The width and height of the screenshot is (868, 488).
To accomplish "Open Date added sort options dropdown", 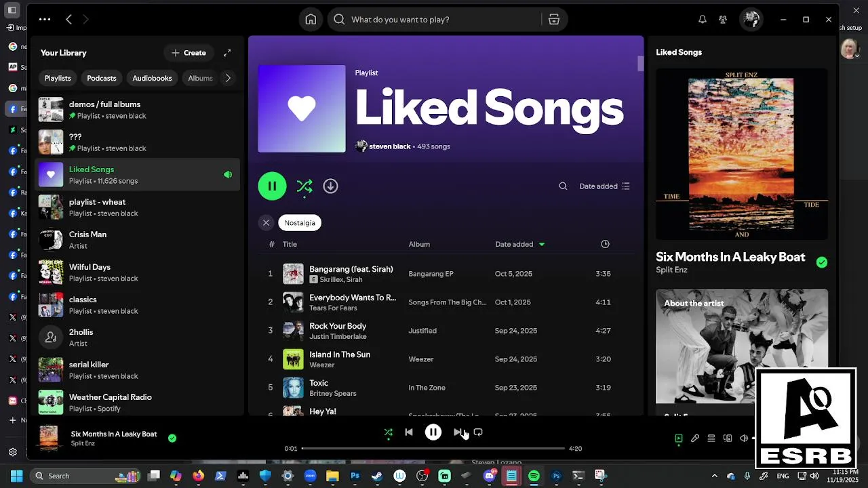I will (604, 186).
